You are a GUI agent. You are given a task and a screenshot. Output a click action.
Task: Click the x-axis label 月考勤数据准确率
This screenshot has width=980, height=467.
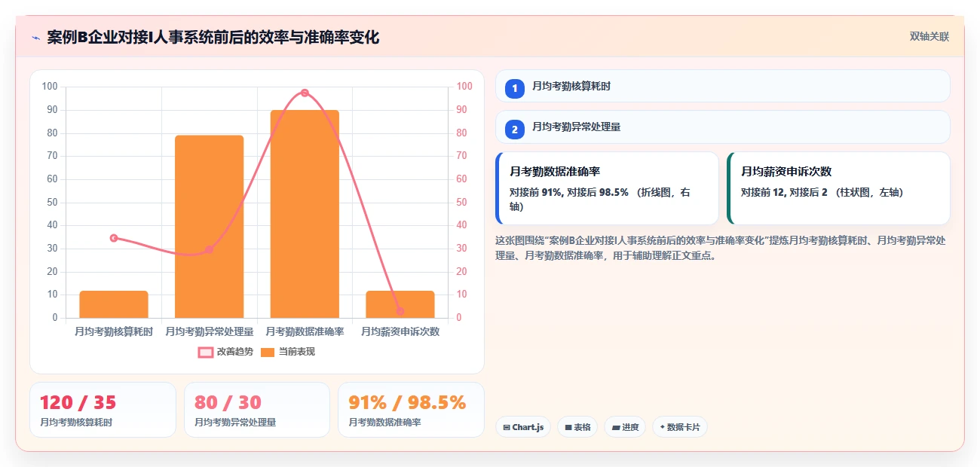(x=305, y=331)
